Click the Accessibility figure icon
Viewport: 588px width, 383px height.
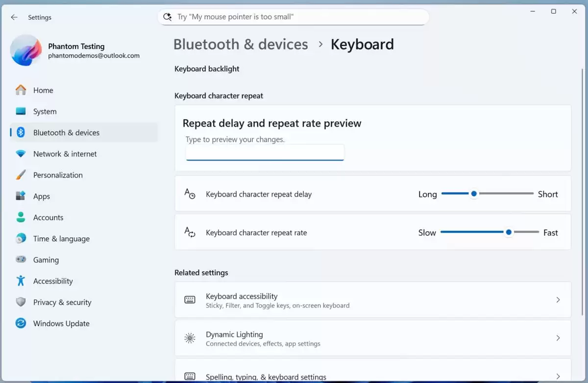(x=21, y=281)
